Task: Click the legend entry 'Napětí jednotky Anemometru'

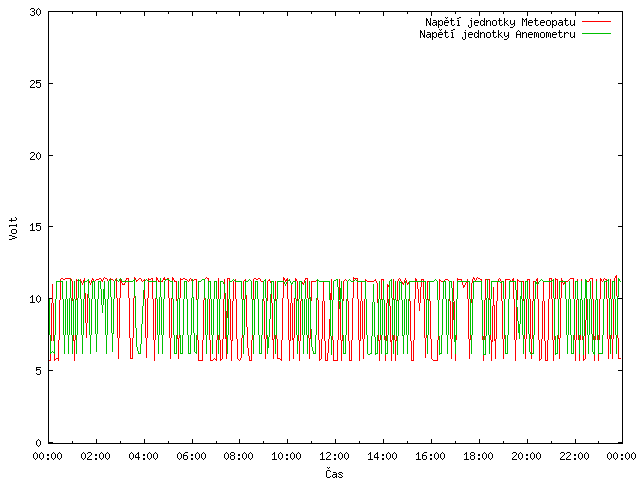Action: coord(497,34)
